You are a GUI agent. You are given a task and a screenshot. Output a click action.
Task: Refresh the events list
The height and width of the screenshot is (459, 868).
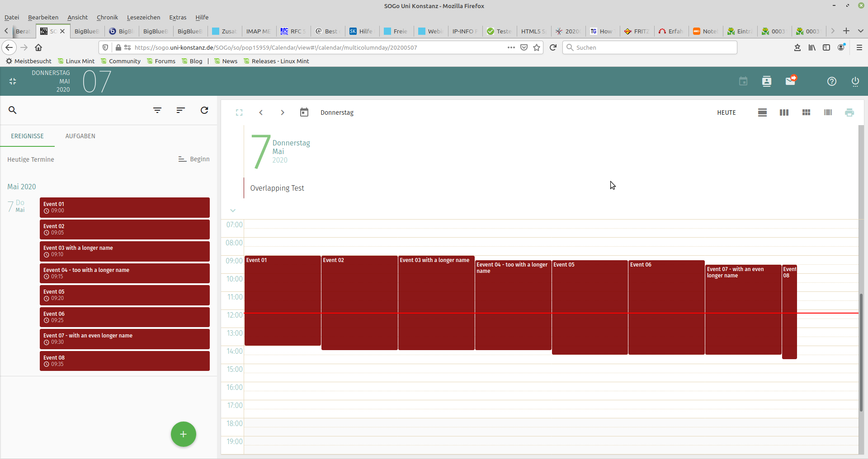204,110
